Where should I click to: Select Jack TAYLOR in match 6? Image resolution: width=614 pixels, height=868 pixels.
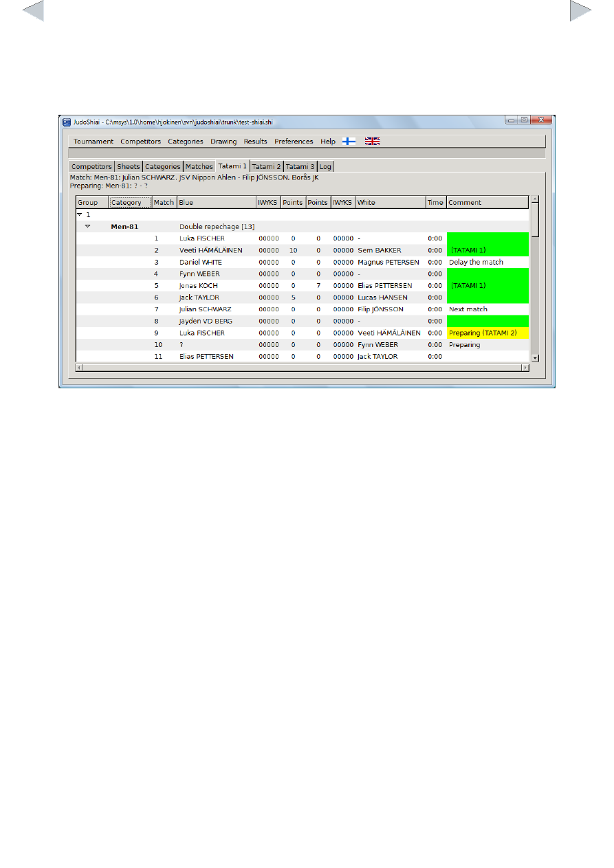pos(199,298)
